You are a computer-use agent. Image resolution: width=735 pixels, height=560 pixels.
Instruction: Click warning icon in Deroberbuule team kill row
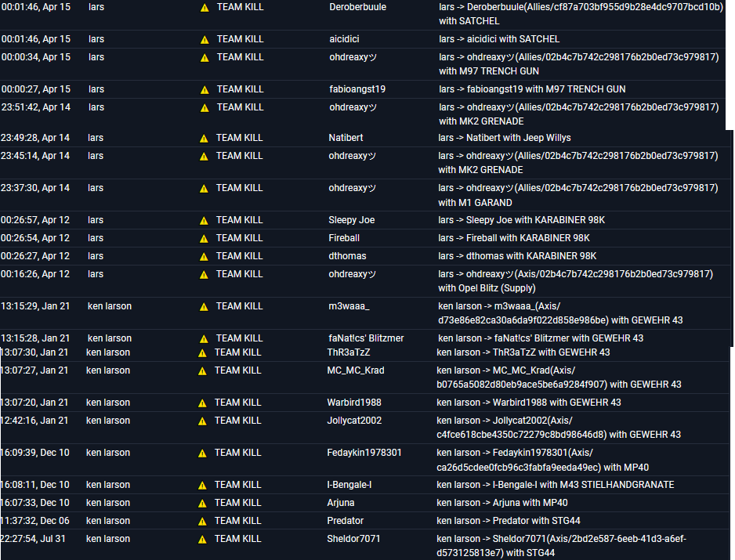tap(205, 7)
